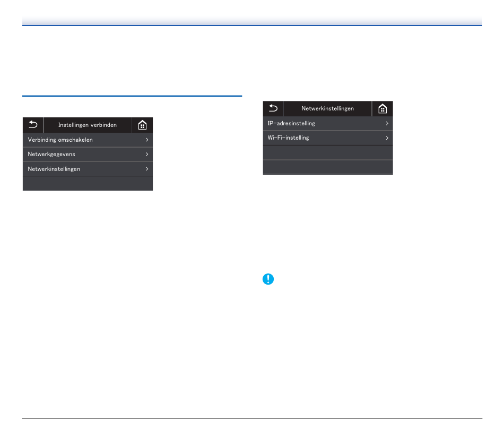Open Verbinding omschakelen menu row

pos(88,140)
